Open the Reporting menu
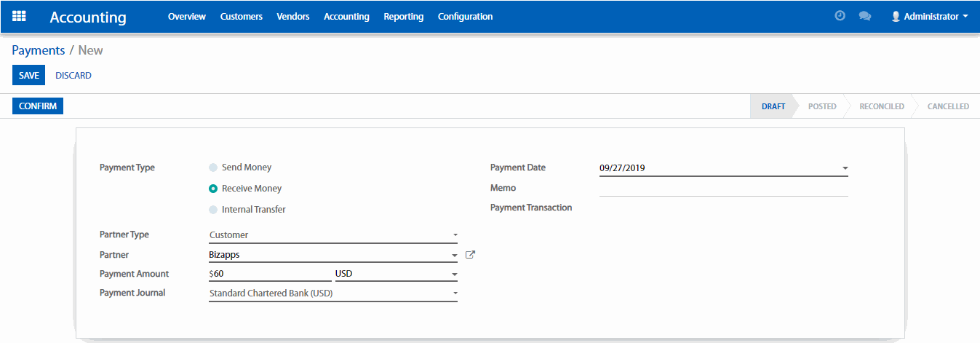This screenshot has height=343, width=980. point(403,16)
